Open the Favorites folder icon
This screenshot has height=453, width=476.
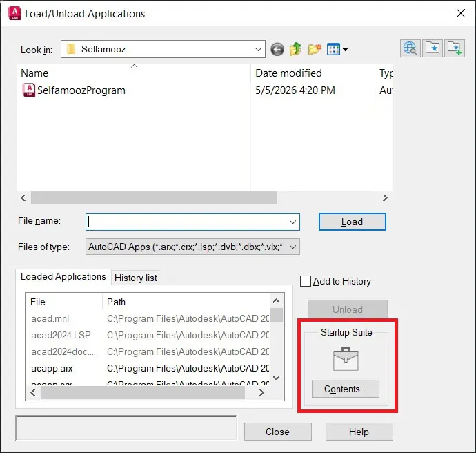point(433,48)
